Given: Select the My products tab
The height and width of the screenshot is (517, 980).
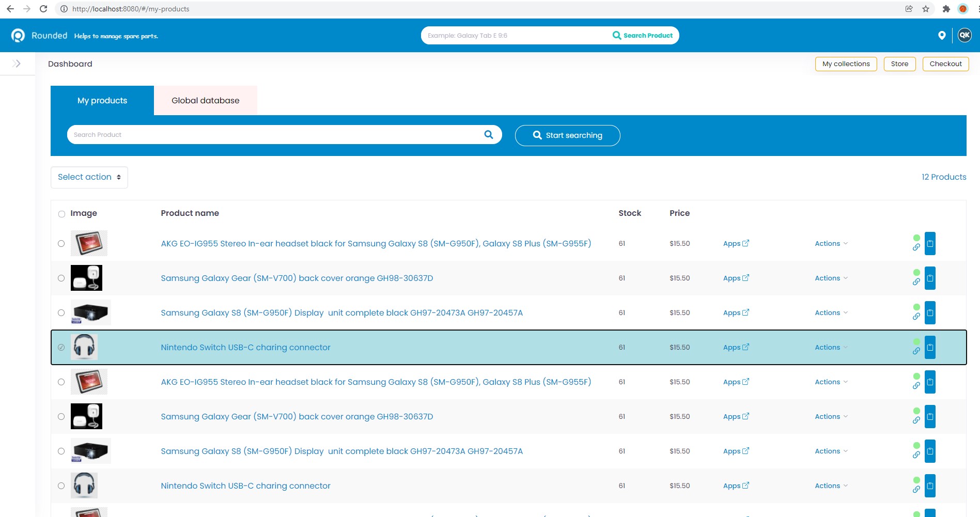Looking at the screenshot, I should [x=102, y=100].
